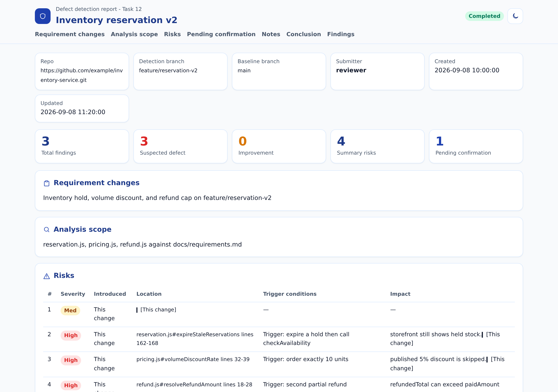Click trigger text 'order exactly 10 units'
Image resolution: width=558 pixels, height=392 pixels.
pos(317,359)
